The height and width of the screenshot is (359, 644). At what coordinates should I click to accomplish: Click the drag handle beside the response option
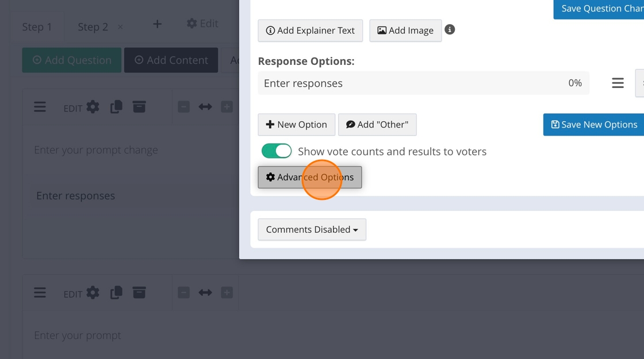(618, 83)
